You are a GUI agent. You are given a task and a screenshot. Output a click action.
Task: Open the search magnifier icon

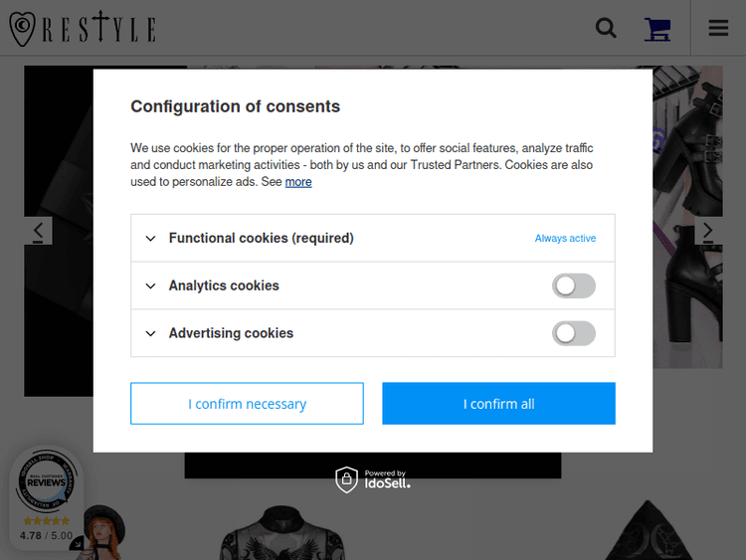[x=606, y=28]
